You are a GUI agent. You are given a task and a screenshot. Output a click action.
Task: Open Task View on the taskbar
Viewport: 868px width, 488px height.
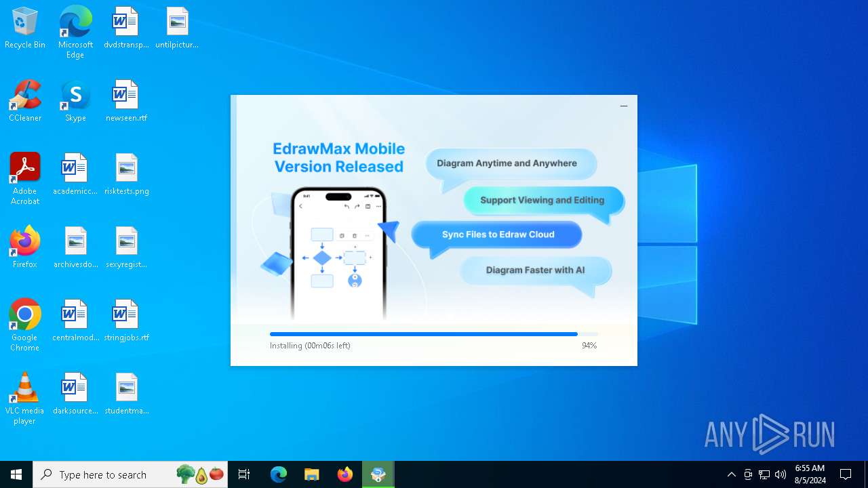click(244, 474)
